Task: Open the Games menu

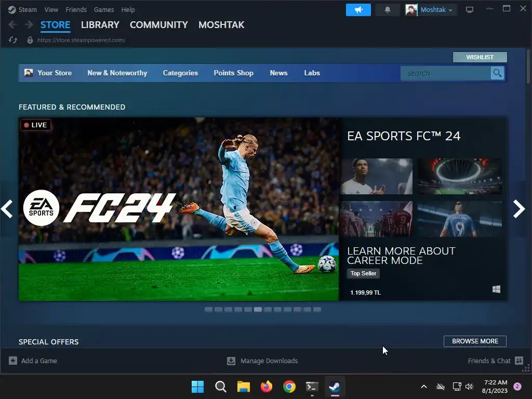Action: point(104,9)
